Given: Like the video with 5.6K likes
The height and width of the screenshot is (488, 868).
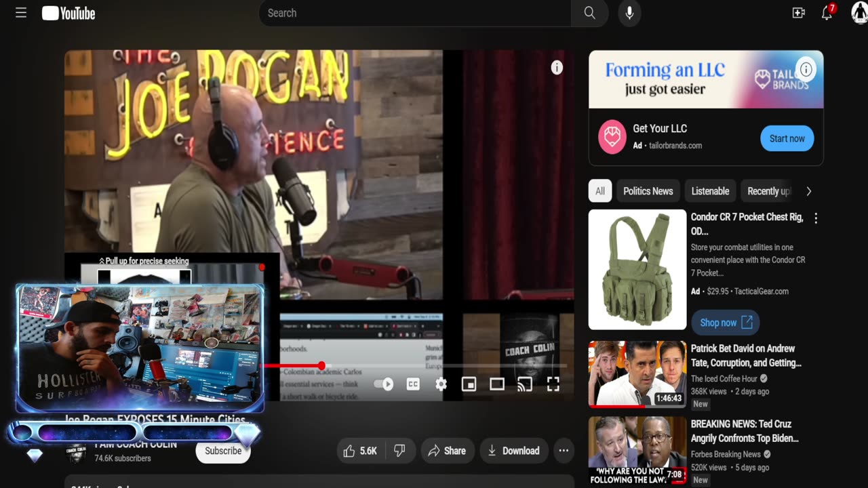Looking at the screenshot, I should pos(360,451).
